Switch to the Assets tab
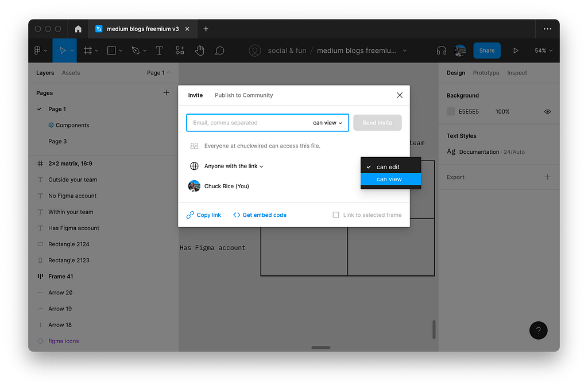This screenshot has height=389, width=588. click(x=71, y=73)
